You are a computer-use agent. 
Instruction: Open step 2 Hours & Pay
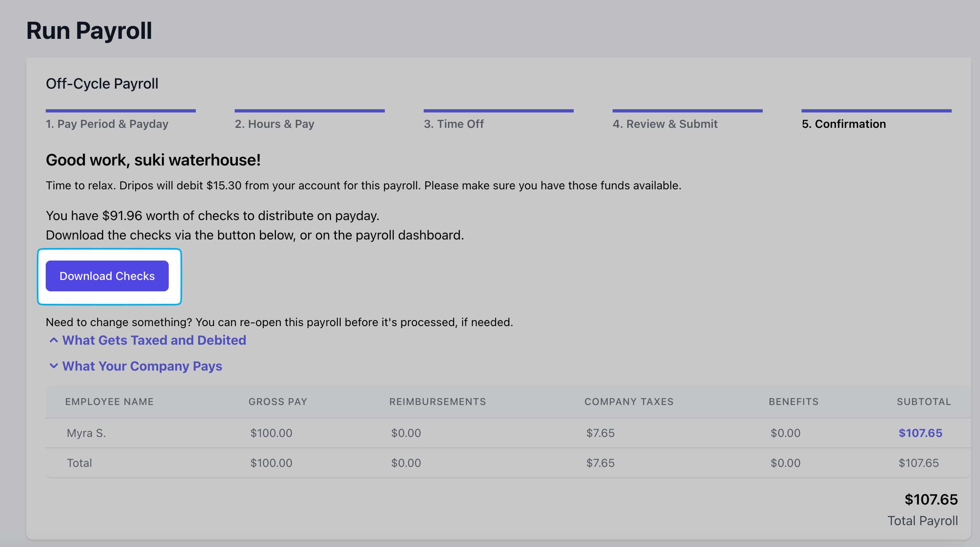[274, 124]
